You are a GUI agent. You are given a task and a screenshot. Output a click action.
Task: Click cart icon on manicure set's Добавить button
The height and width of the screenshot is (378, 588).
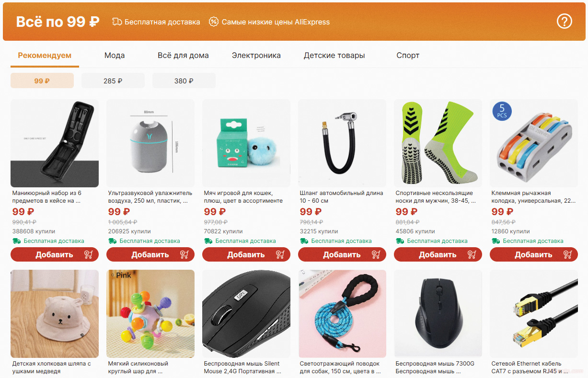coord(89,254)
